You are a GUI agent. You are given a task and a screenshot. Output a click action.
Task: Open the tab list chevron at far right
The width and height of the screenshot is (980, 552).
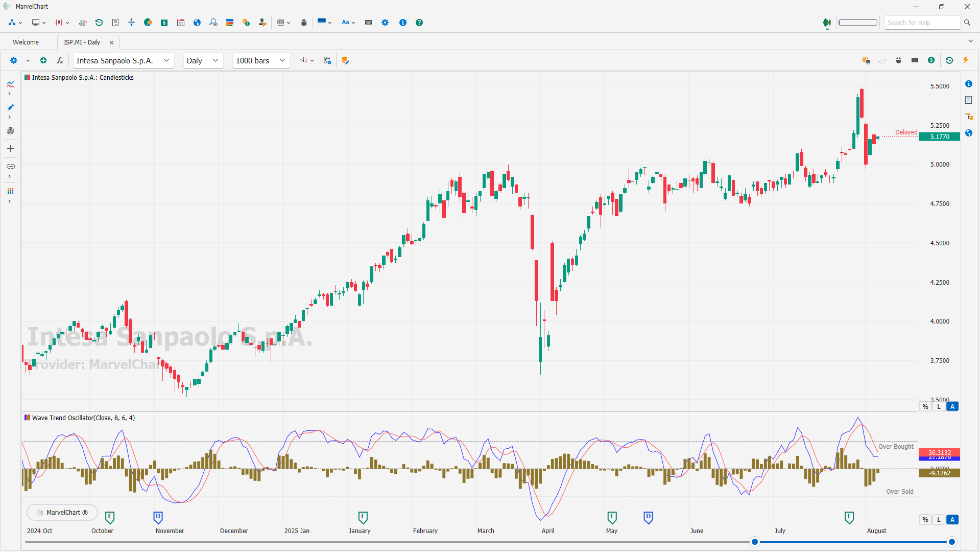click(970, 41)
